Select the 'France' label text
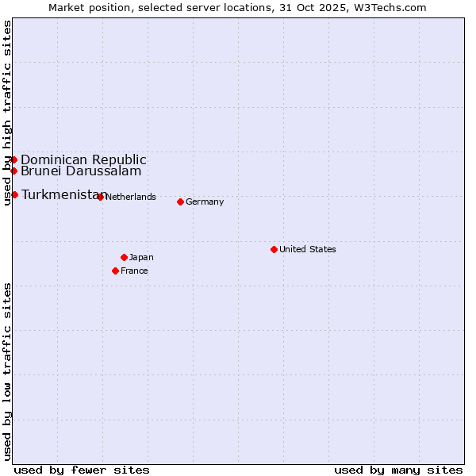This screenshot has width=476, height=476. pyautogui.click(x=134, y=271)
